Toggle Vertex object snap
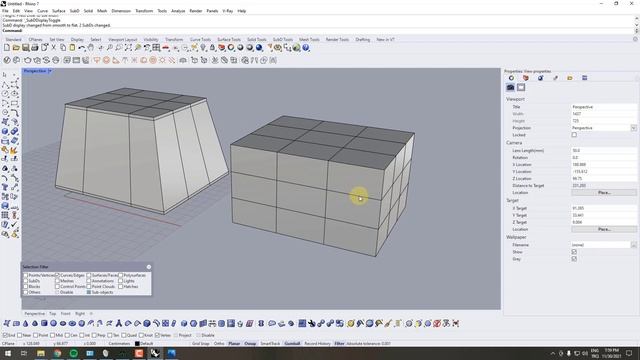Viewport: 640px width, 360px height. (x=157, y=335)
